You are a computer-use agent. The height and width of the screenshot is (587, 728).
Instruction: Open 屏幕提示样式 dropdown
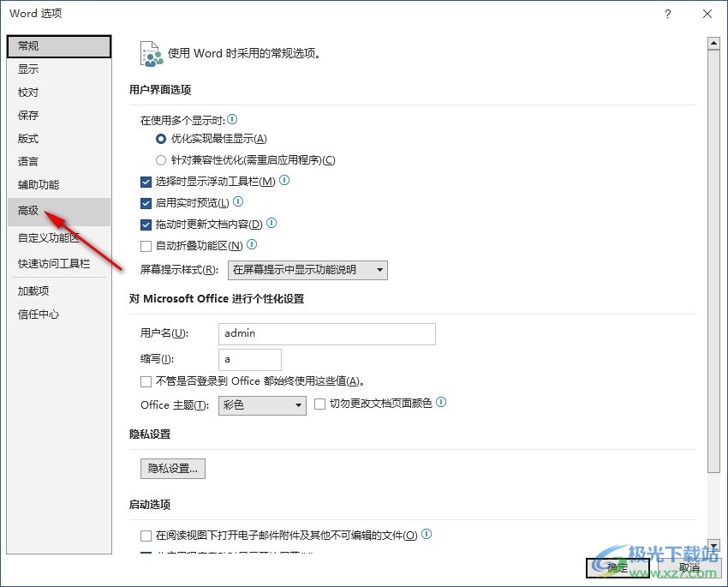307,270
